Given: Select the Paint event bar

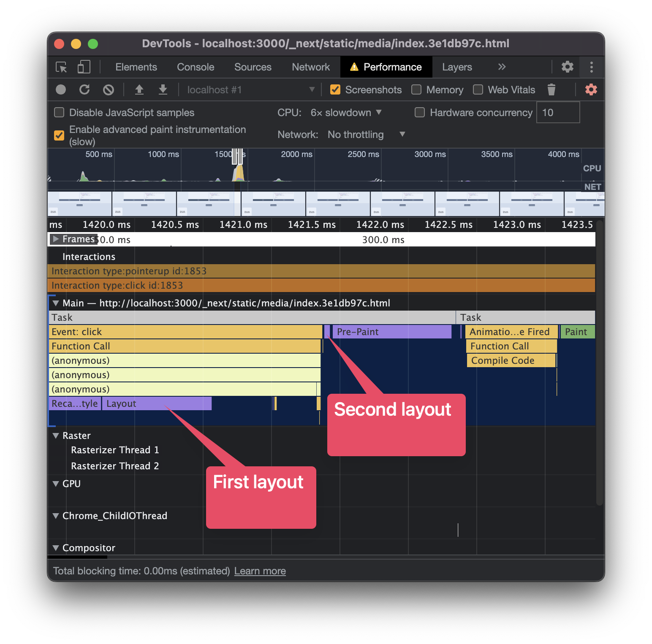Looking at the screenshot, I should pyautogui.click(x=577, y=332).
